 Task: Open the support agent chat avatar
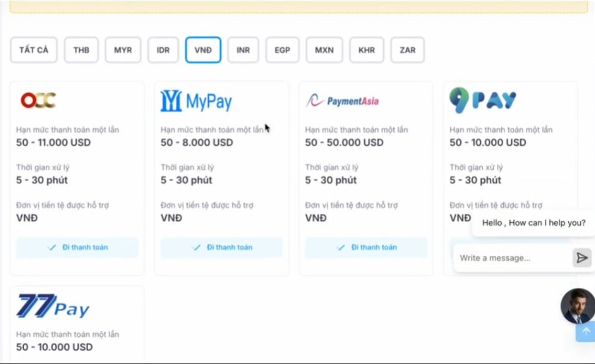click(578, 305)
